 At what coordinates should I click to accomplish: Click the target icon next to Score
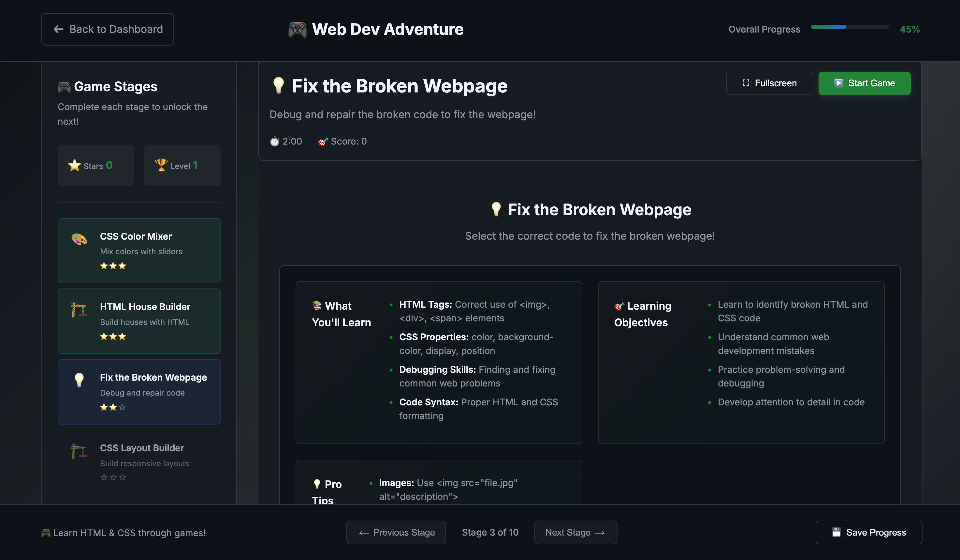(x=323, y=142)
